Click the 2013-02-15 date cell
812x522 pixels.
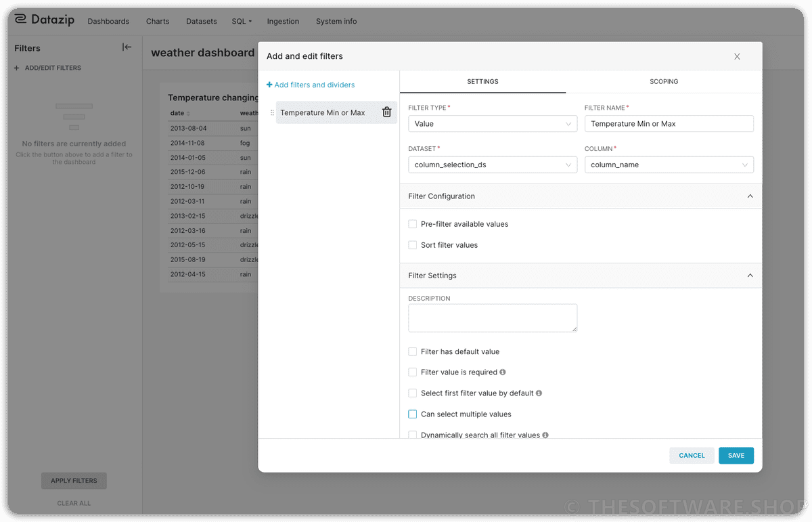click(187, 216)
